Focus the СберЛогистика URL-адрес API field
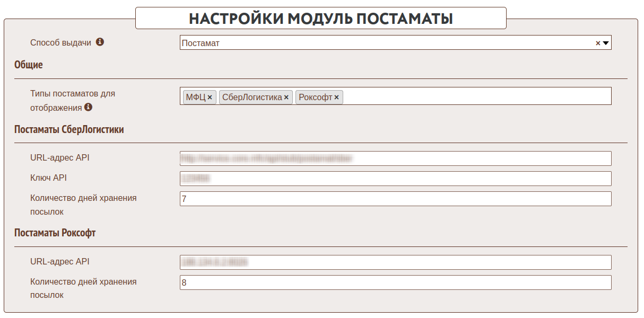644x318 pixels. click(x=395, y=158)
